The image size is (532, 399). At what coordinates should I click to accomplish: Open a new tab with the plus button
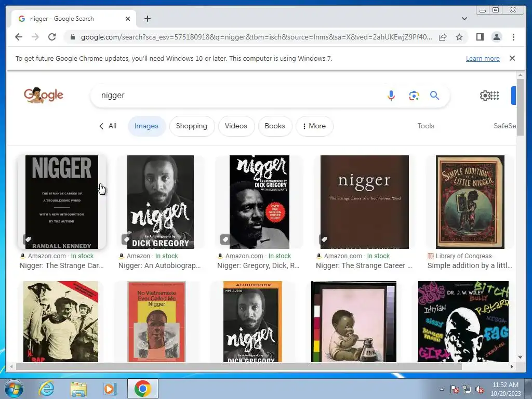(147, 19)
